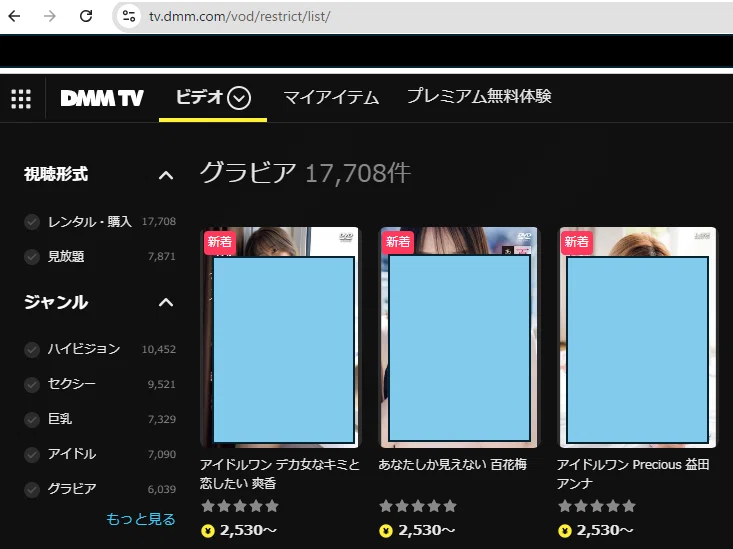Click star rating under 爽香 title
Image resolution: width=733 pixels, height=549 pixels.
(x=240, y=506)
